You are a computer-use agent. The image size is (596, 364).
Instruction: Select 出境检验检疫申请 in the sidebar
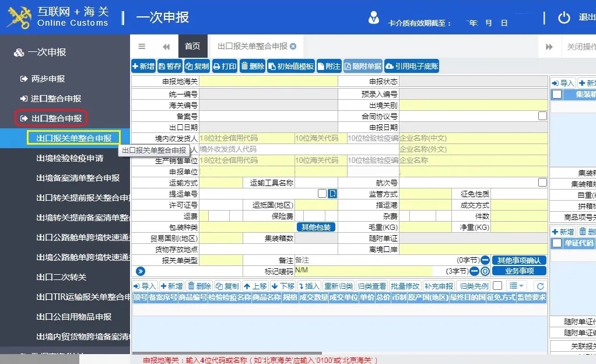(70, 158)
